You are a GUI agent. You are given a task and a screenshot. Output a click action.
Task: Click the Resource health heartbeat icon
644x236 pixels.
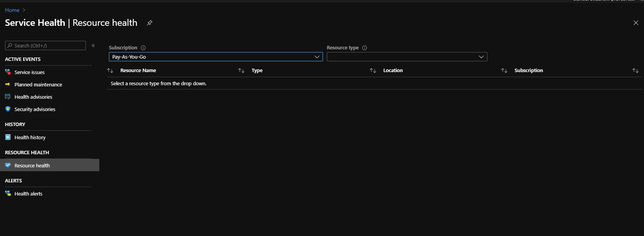tap(8, 165)
